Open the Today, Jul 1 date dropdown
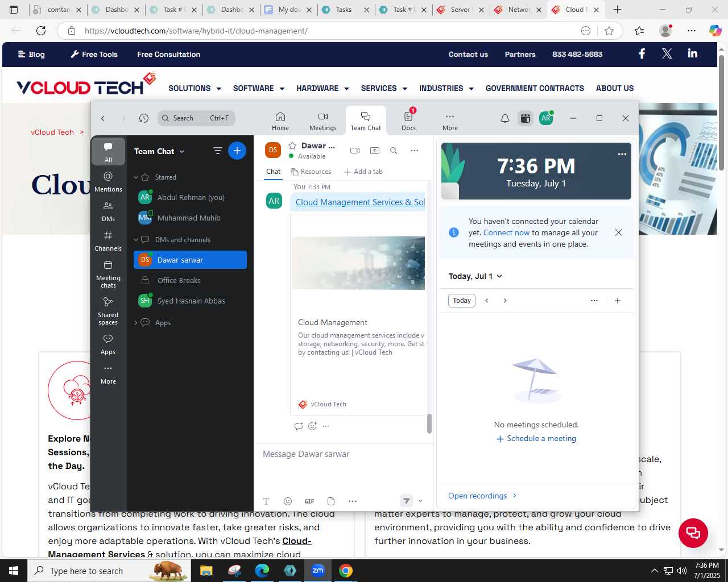The image size is (728, 582). [x=475, y=276]
